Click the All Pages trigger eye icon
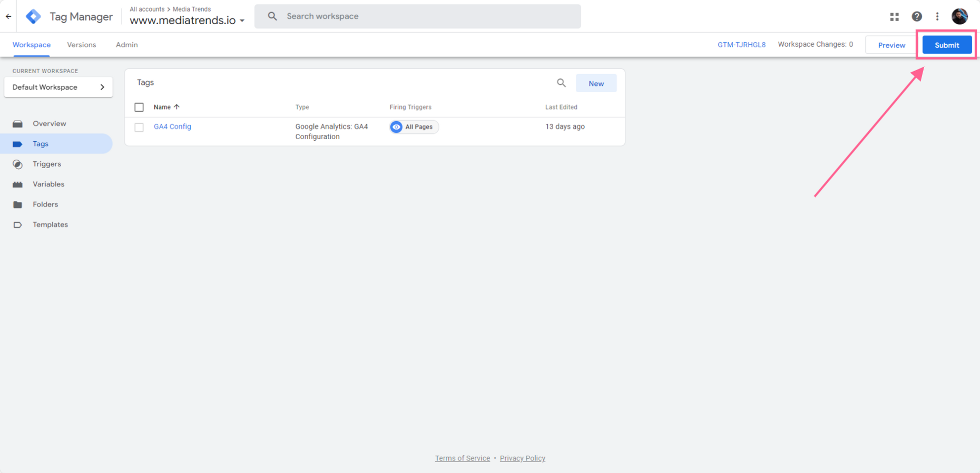The height and width of the screenshot is (473, 980). tap(396, 127)
